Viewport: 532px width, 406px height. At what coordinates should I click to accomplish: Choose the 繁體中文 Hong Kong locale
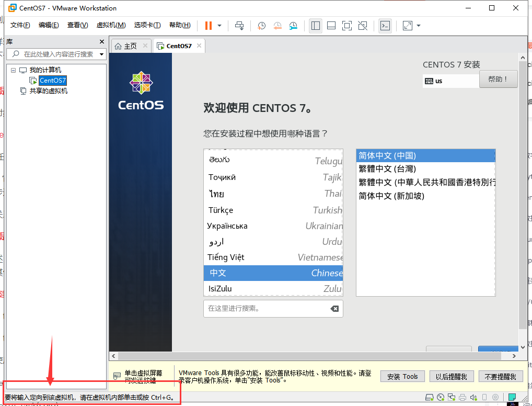pyautogui.click(x=426, y=183)
